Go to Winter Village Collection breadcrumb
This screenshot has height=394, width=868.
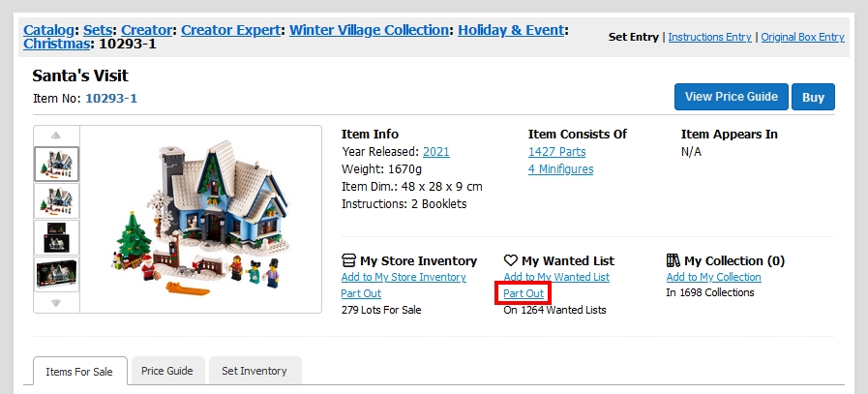(370, 30)
